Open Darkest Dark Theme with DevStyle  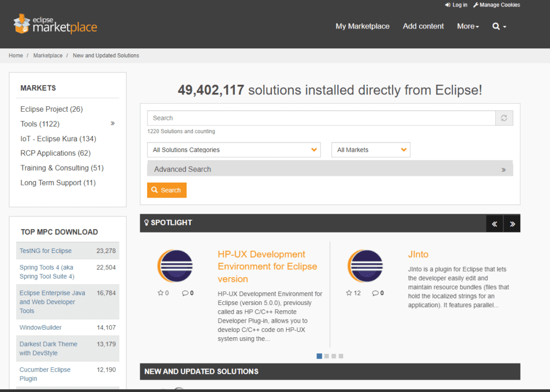[x=48, y=349]
